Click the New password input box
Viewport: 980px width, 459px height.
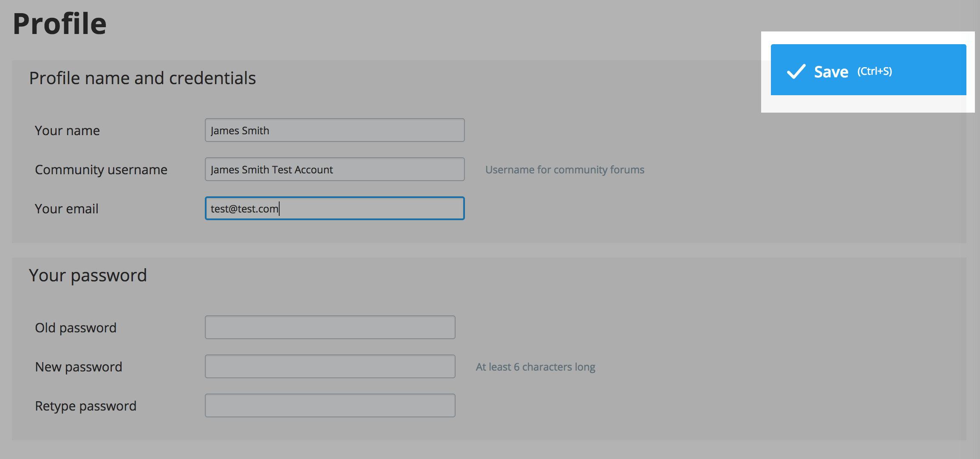coord(330,366)
